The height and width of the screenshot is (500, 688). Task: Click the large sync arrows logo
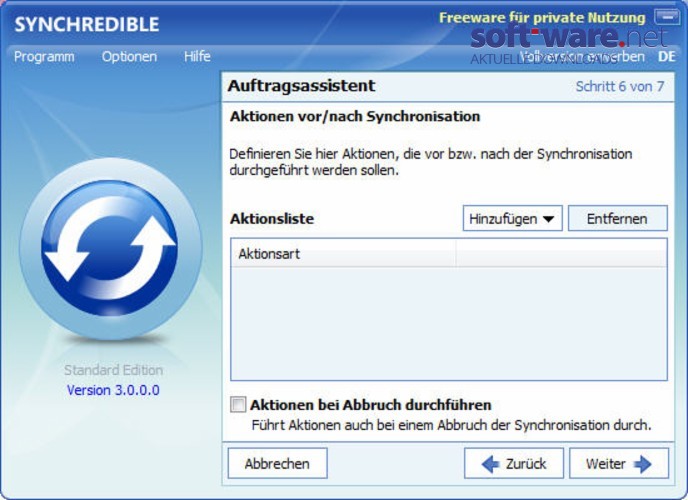point(110,248)
